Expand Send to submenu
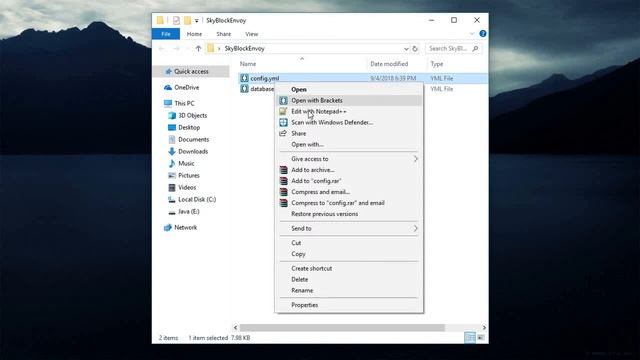640x360 pixels. [x=349, y=229]
